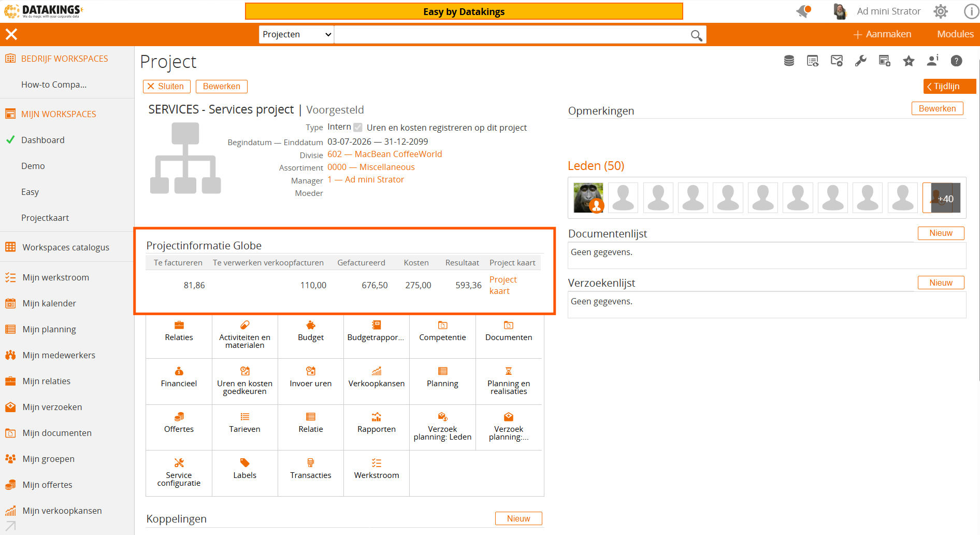980x535 pixels.
Task: Open the Modules menu
Action: [955, 34]
